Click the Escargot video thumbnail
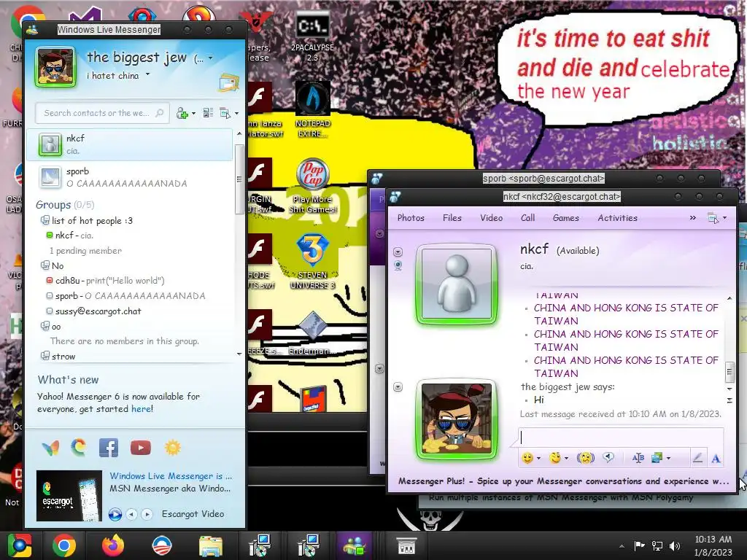 pyautogui.click(x=69, y=496)
